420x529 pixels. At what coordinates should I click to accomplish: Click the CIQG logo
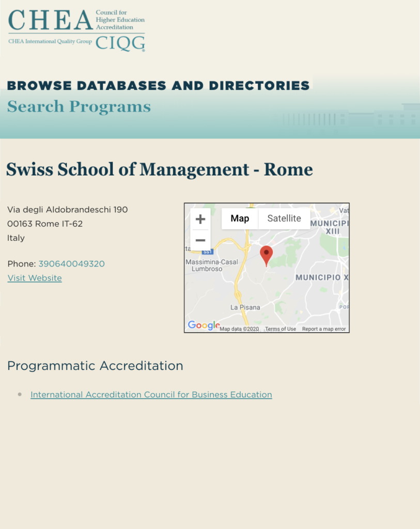click(120, 43)
